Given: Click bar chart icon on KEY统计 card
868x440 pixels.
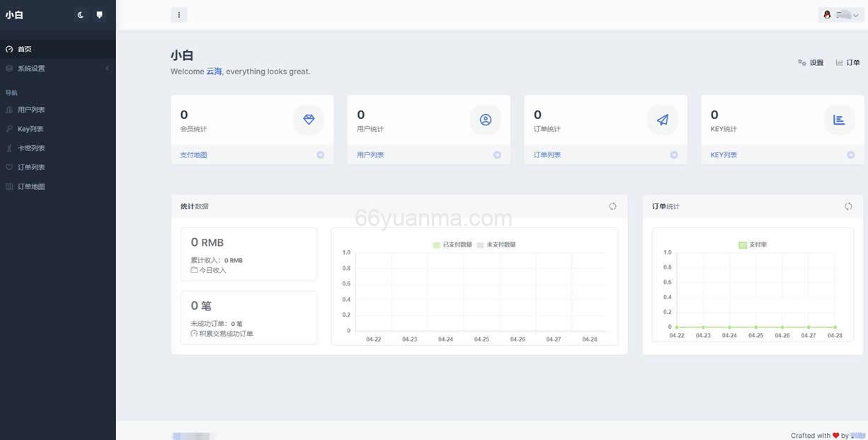Looking at the screenshot, I should 839,120.
